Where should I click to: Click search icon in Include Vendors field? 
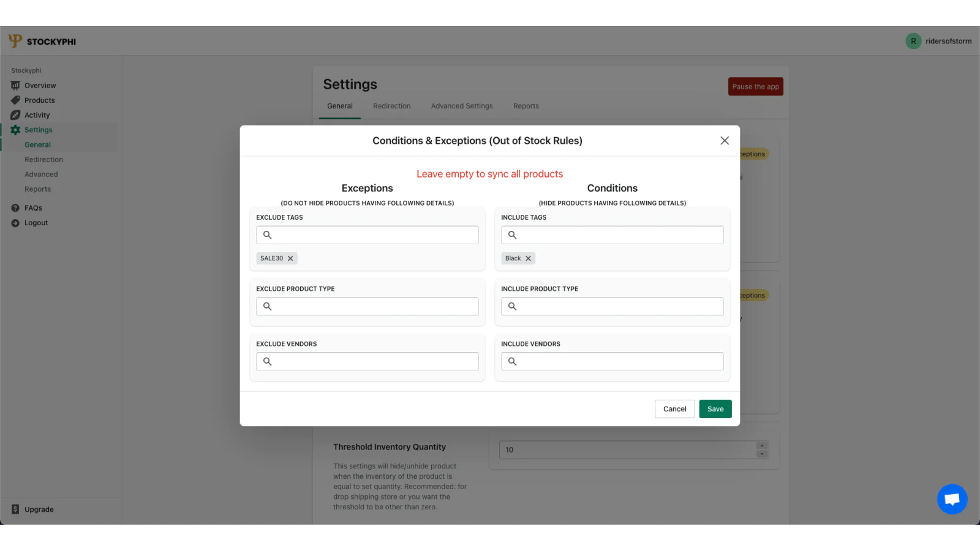(512, 361)
